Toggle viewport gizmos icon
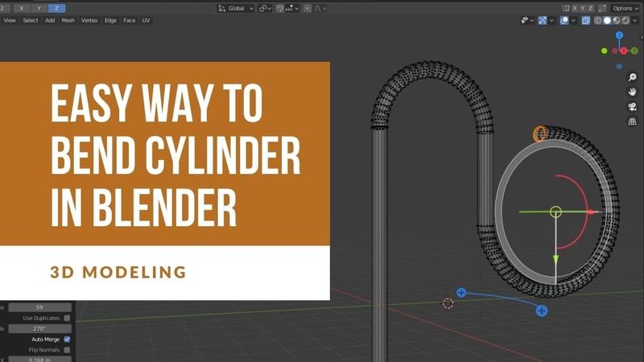Image resolution: width=644 pixels, height=362 pixels. [542, 21]
